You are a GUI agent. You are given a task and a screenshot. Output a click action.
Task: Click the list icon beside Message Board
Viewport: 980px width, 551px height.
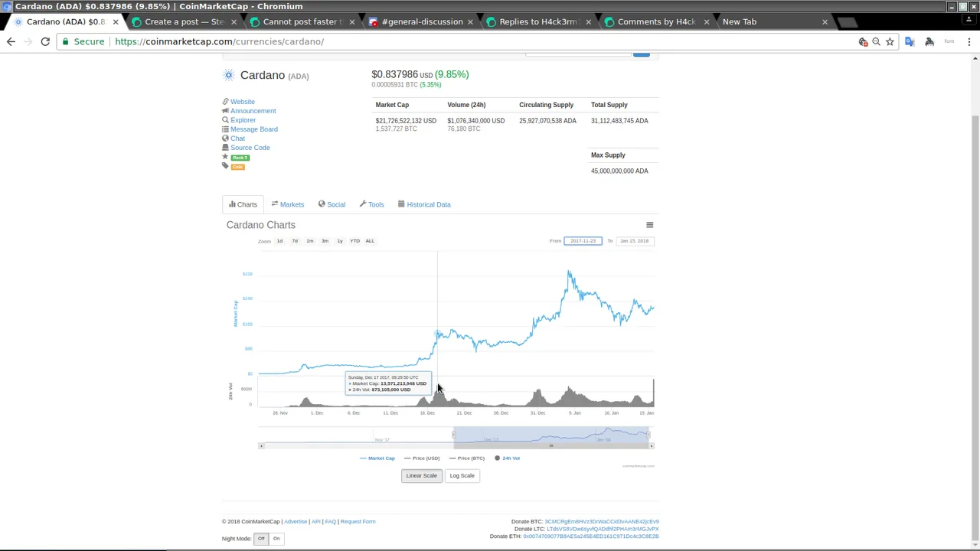[225, 129]
